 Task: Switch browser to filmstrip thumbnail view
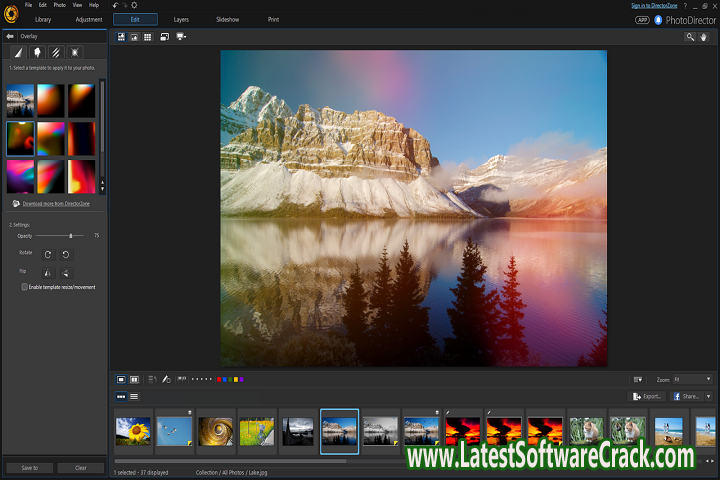pyautogui.click(x=121, y=396)
